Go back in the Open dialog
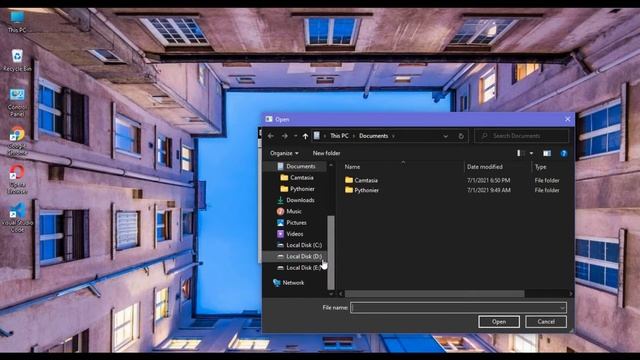 tap(271, 136)
